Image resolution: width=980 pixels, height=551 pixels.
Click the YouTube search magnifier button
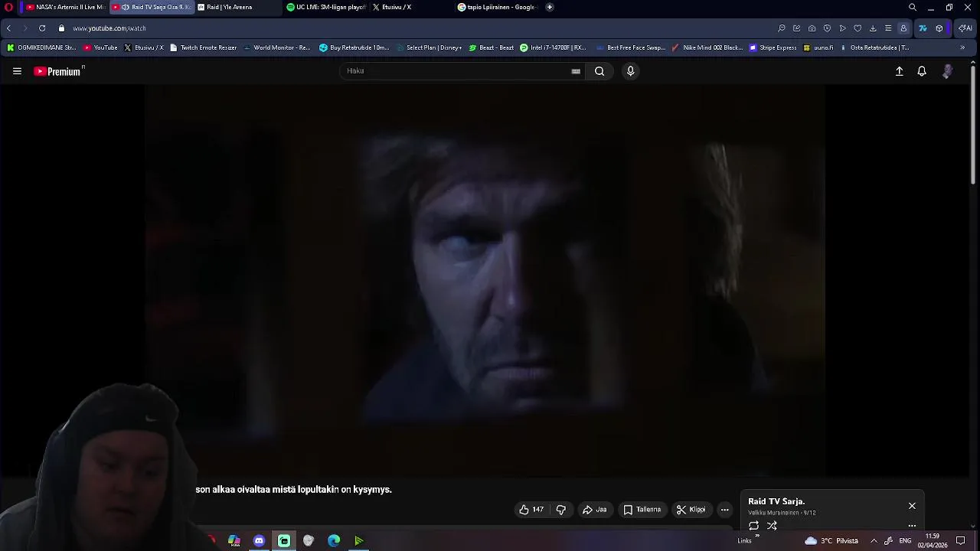pos(599,71)
